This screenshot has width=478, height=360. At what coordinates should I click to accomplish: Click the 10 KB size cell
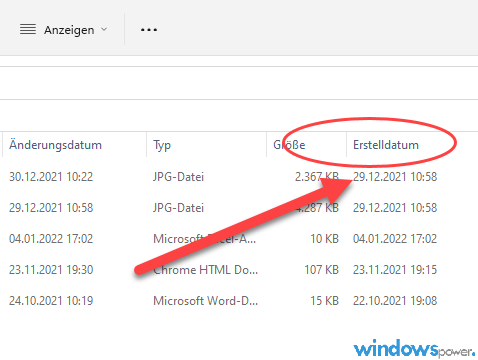[x=325, y=239]
